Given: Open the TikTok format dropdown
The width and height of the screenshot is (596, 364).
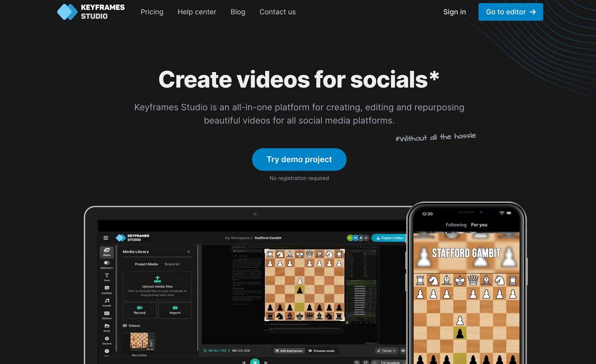Looking at the screenshot, I should (386, 351).
